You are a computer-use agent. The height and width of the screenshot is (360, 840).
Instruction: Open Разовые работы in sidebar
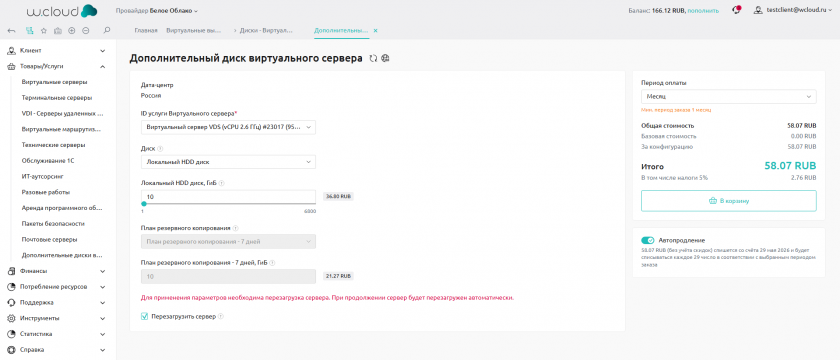pos(46,192)
